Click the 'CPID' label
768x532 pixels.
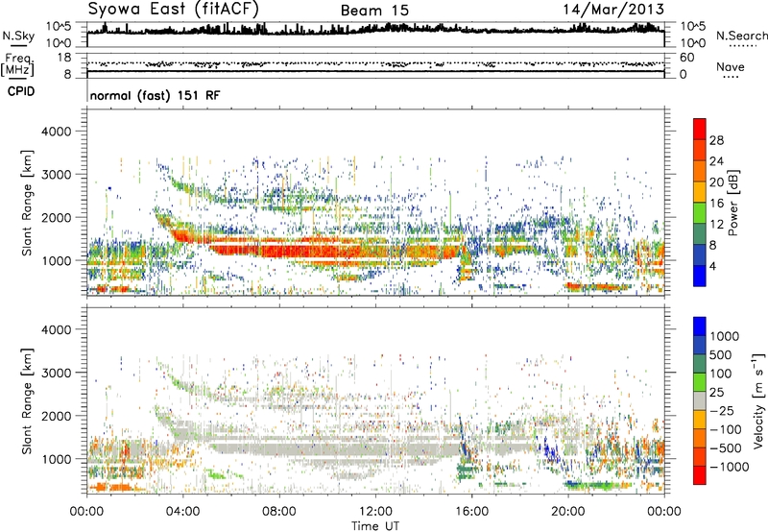(21, 91)
